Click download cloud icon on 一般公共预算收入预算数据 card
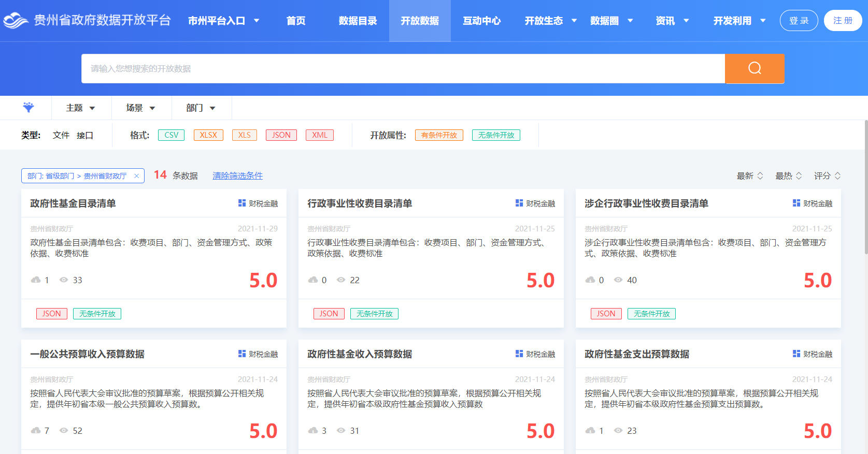The width and height of the screenshot is (868, 454). point(36,430)
